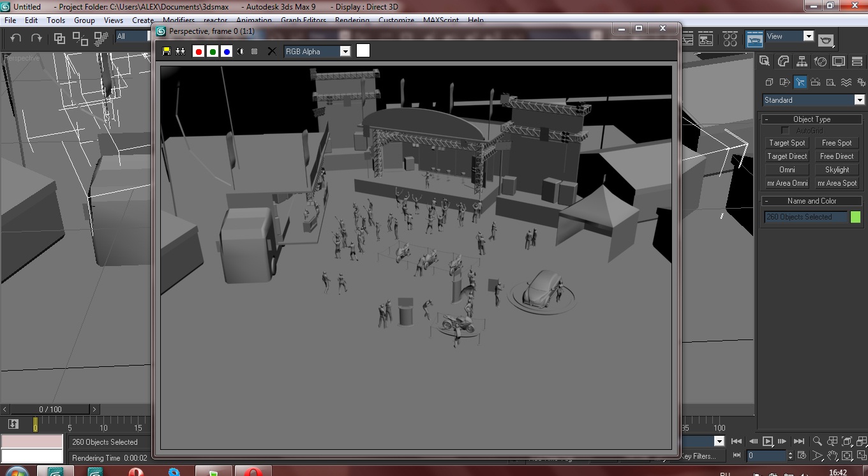868x476 pixels.
Task: Toggle the red channel display
Action: [x=198, y=52]
